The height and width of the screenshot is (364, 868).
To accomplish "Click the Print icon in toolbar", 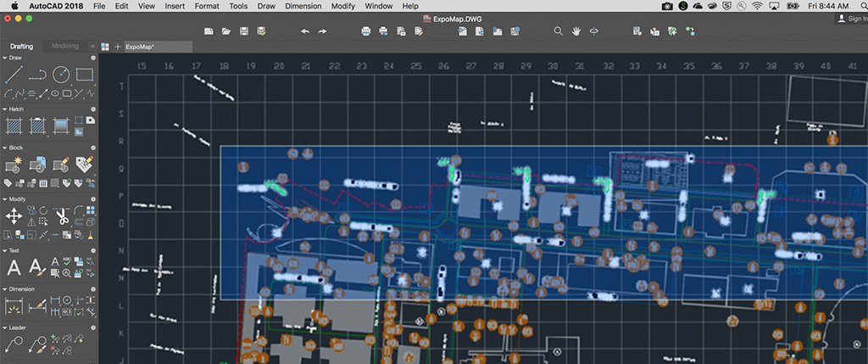I will (366, 31).
